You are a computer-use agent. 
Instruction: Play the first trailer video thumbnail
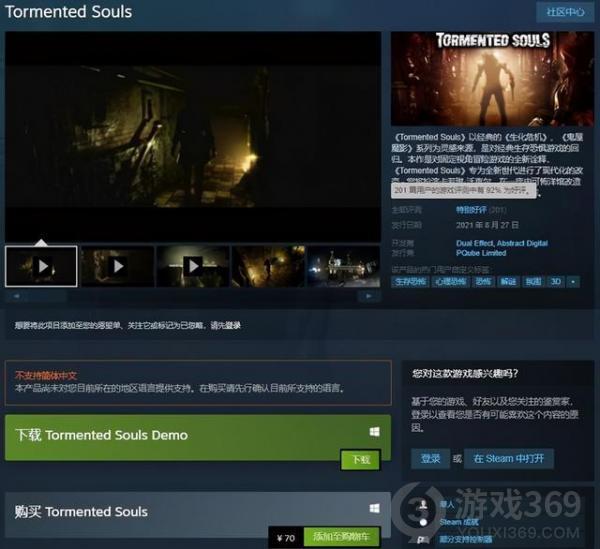click(41, 267)
